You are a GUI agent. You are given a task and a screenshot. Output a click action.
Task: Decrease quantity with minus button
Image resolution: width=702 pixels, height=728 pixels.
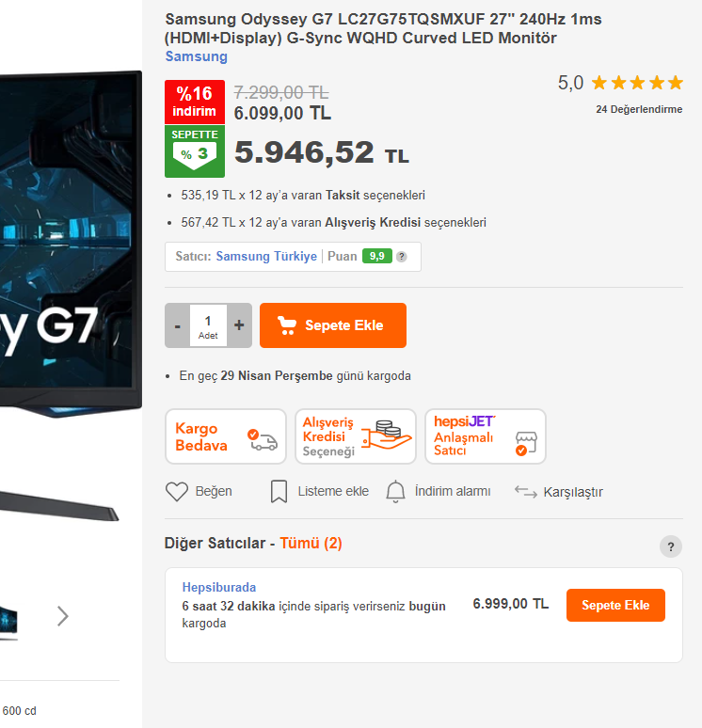(177, 325)
